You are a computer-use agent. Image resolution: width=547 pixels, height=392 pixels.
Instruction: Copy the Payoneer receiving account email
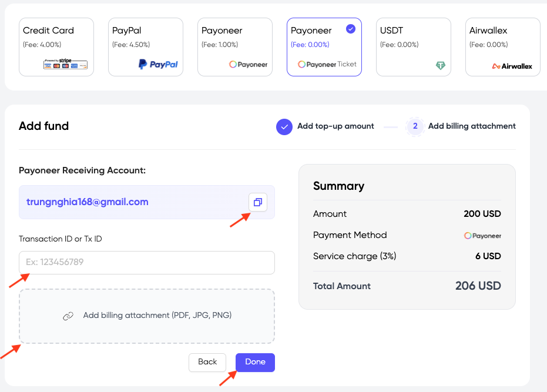point(257,202)
